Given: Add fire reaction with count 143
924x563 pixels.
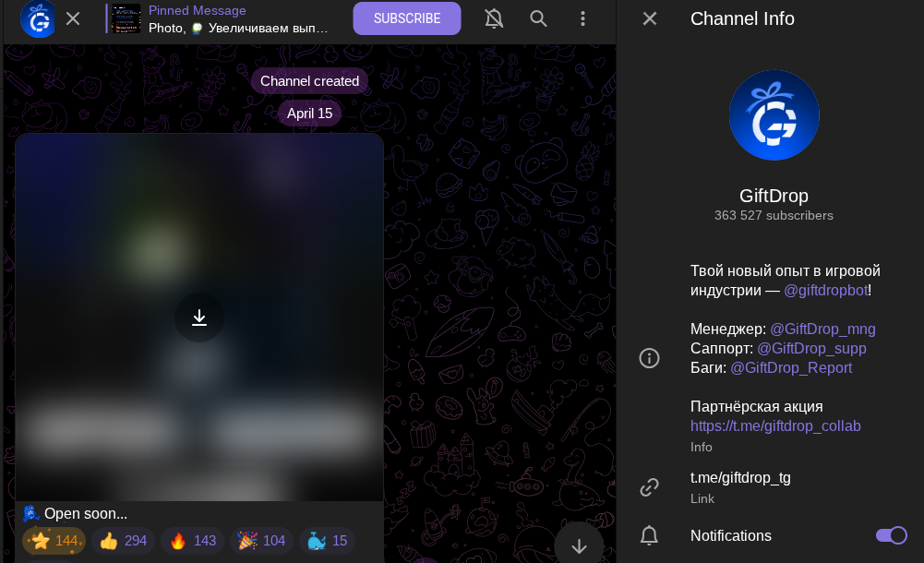Looking at the screenshot, I should (193, 541).
